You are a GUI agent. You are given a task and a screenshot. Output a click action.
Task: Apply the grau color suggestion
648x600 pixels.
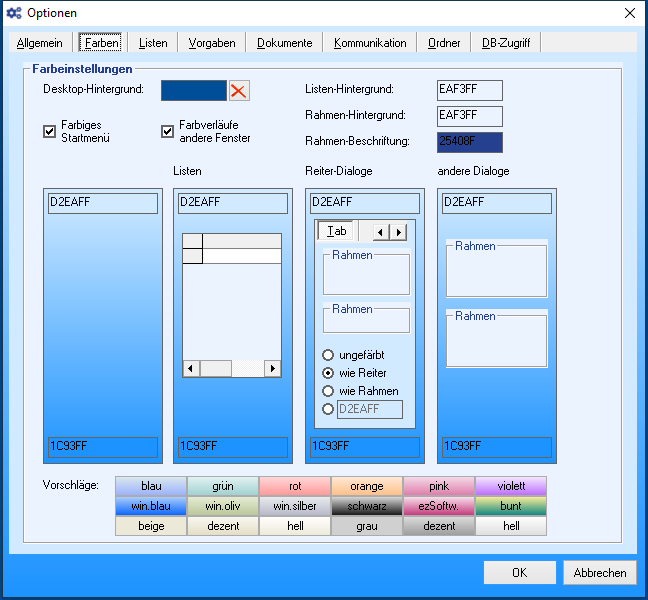pos(367,526)
